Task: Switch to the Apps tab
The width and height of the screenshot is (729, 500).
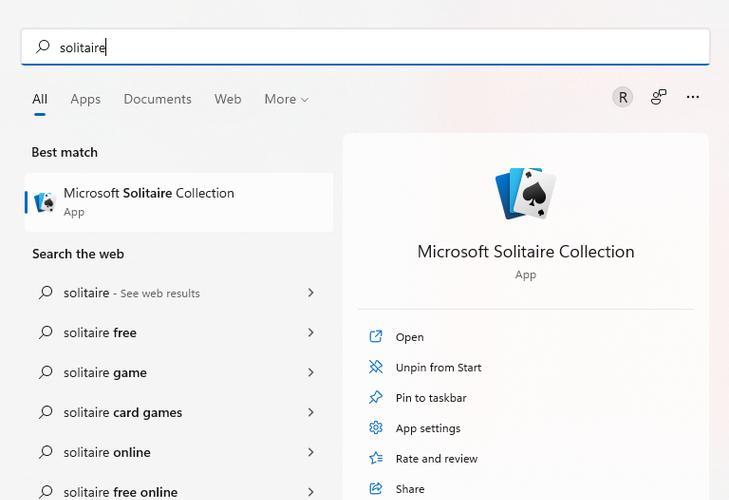Action: tap(86, 99)
